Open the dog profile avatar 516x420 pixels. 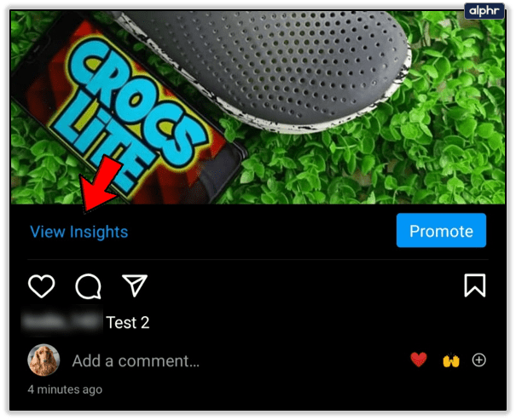43,360
